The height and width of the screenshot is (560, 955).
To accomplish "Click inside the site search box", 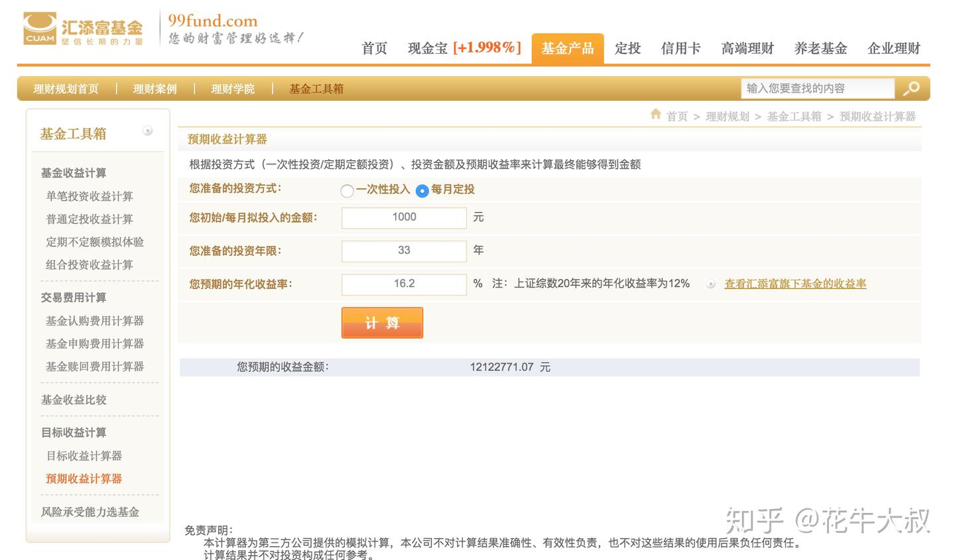I will (816, 87).
